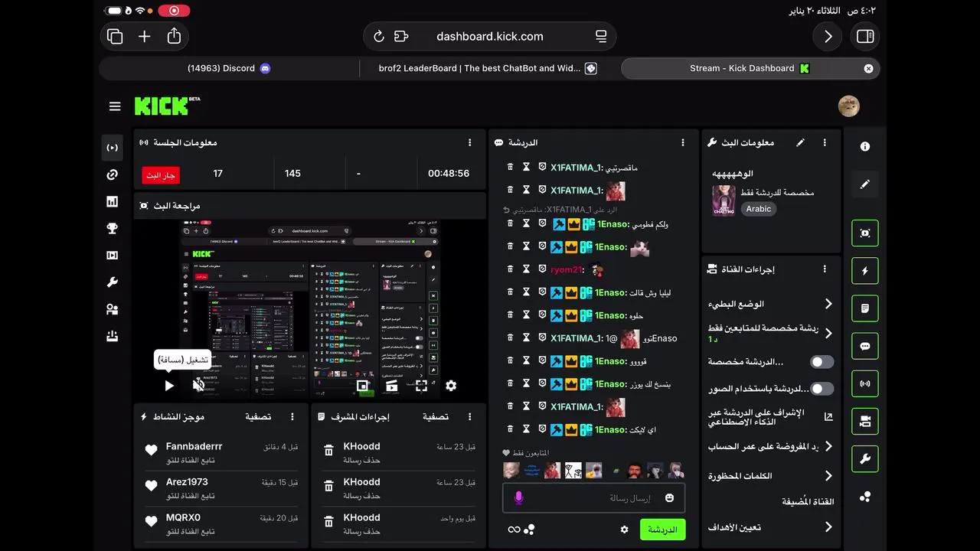980x551 pixels.
Task: Open the community people icon in sidebar
Action: point(113,309)
